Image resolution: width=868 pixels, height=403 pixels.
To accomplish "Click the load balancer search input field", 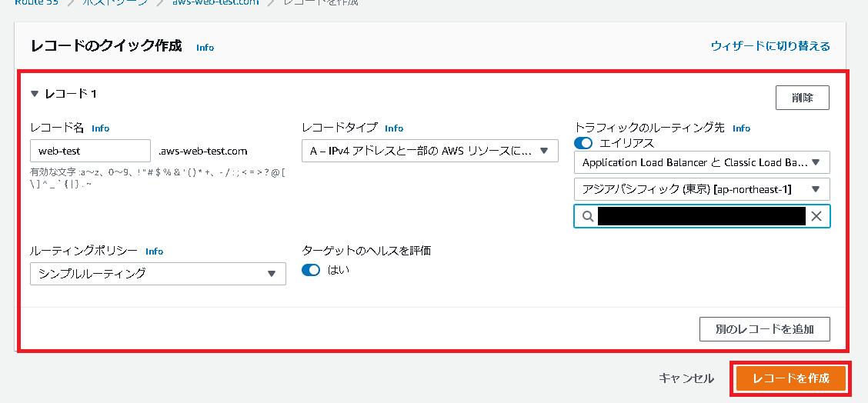I will tap(702, 216).
